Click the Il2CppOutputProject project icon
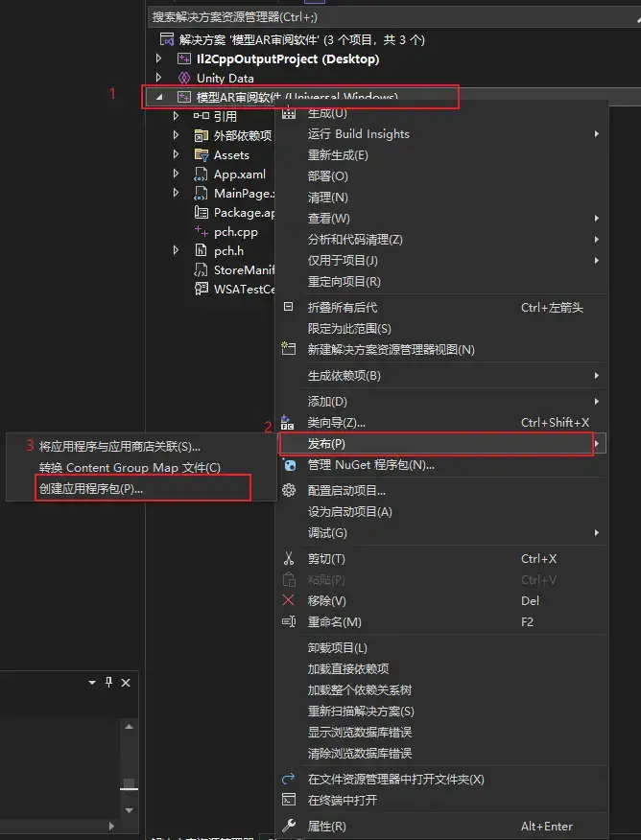Viewport: 641px width, 840px height. [184, 58]
